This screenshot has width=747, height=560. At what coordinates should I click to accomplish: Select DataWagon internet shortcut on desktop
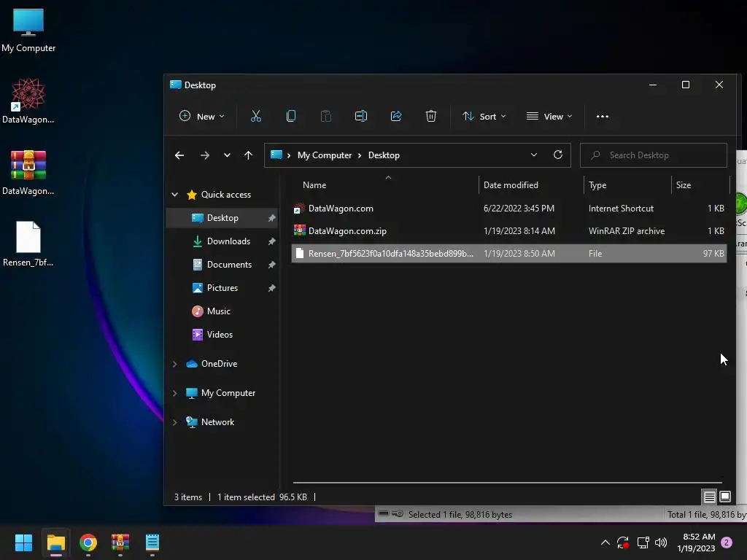pos(28,101)
